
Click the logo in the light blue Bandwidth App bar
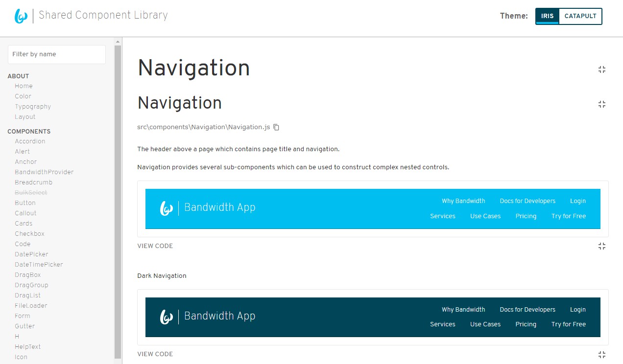(x=167, y=208)
